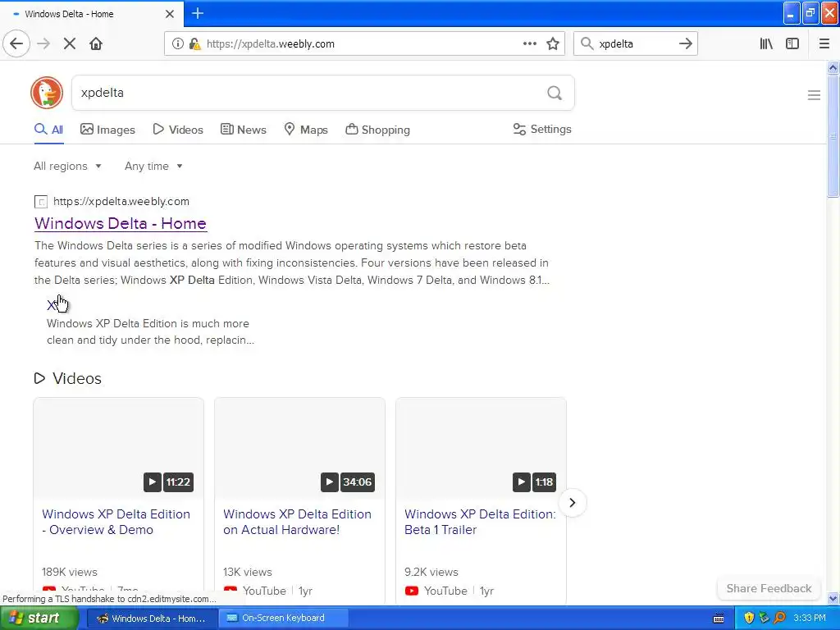Open Windows XP Delta Edition Beta 1 Trailer
The image size is (840, 630).
(x=480, y=522)
